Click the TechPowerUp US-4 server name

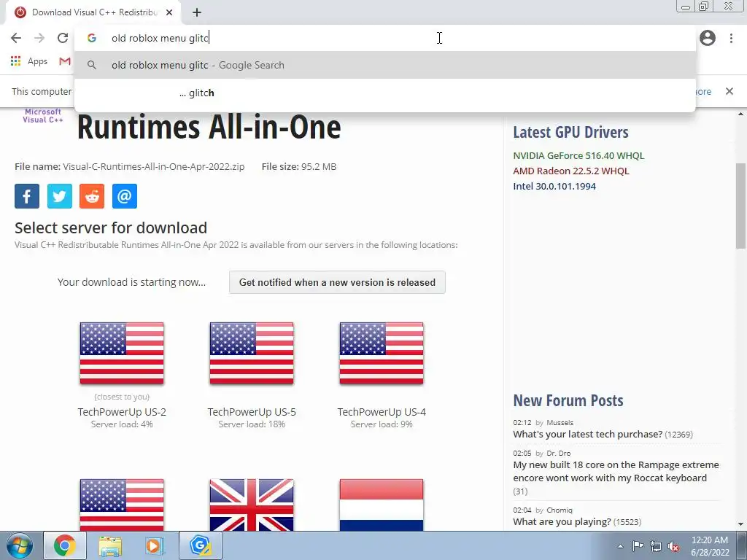382,412
